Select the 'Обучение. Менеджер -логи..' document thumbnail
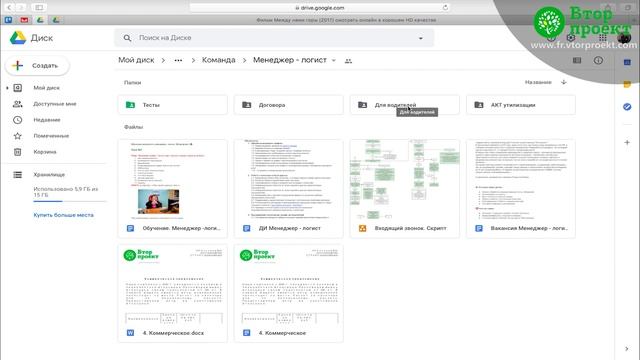 pos(173,180)
